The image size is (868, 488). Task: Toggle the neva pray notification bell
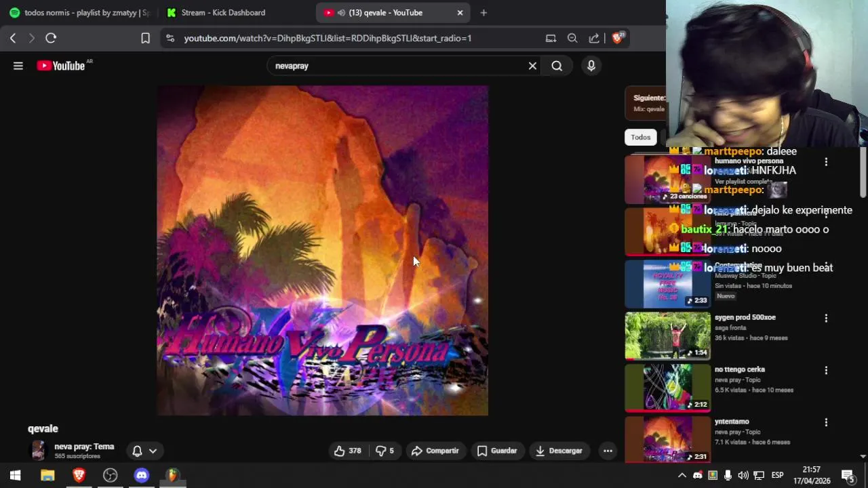coord(137,451)
